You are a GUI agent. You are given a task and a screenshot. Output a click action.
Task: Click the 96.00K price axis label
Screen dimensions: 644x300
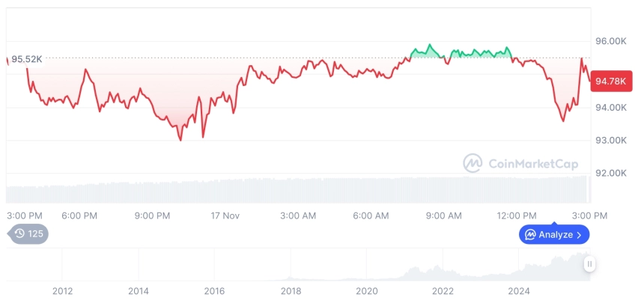[x=610, y=42]
